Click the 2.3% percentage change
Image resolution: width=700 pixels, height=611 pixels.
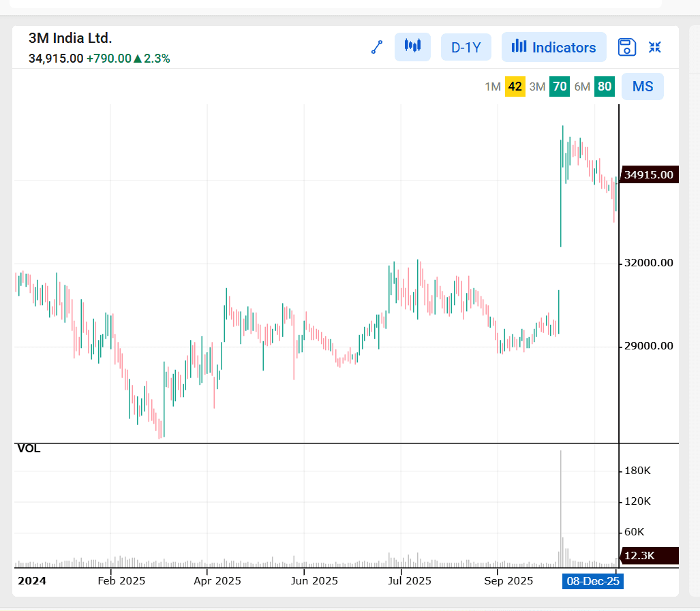coord(157,59)
